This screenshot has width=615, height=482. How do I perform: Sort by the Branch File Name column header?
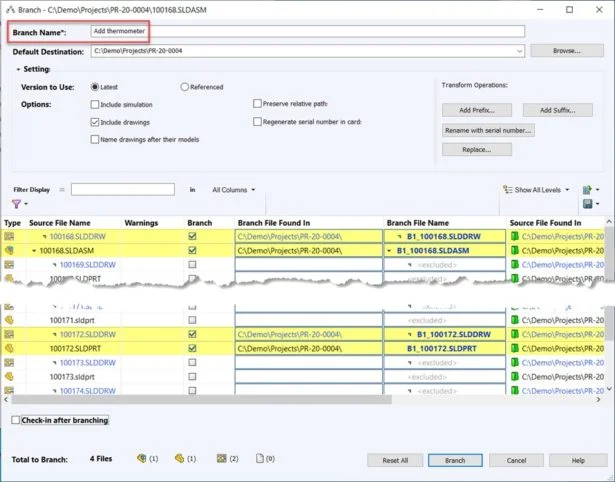point(418,222)
